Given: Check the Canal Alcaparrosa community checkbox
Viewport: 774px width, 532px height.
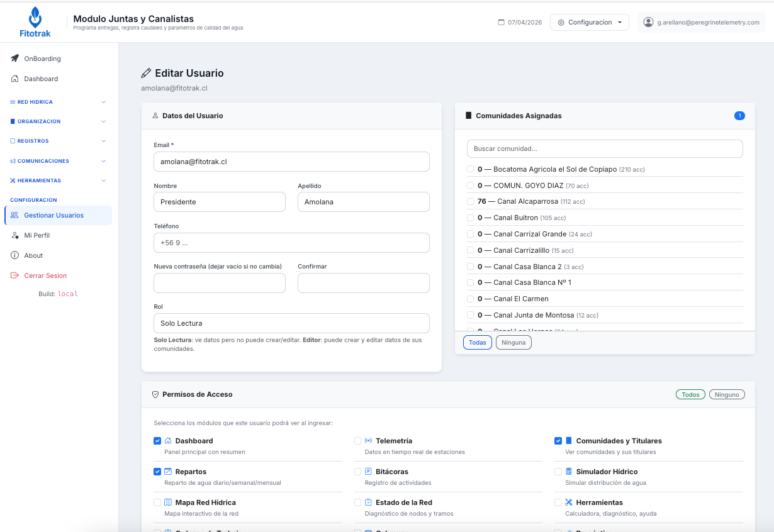Looking at the screenshot, I should (x=471, y=201).
